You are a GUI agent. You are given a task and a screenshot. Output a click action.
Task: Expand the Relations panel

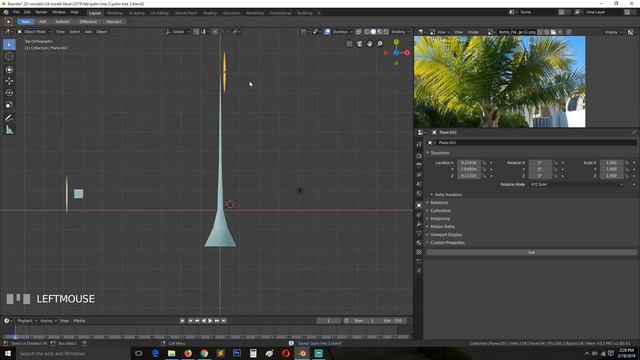click(438, 203)
